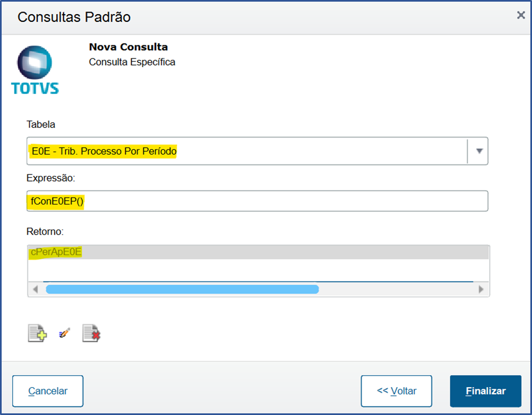
Task: Click the blue horizontal scrollbar thumb
Action: tap(183, 289)
